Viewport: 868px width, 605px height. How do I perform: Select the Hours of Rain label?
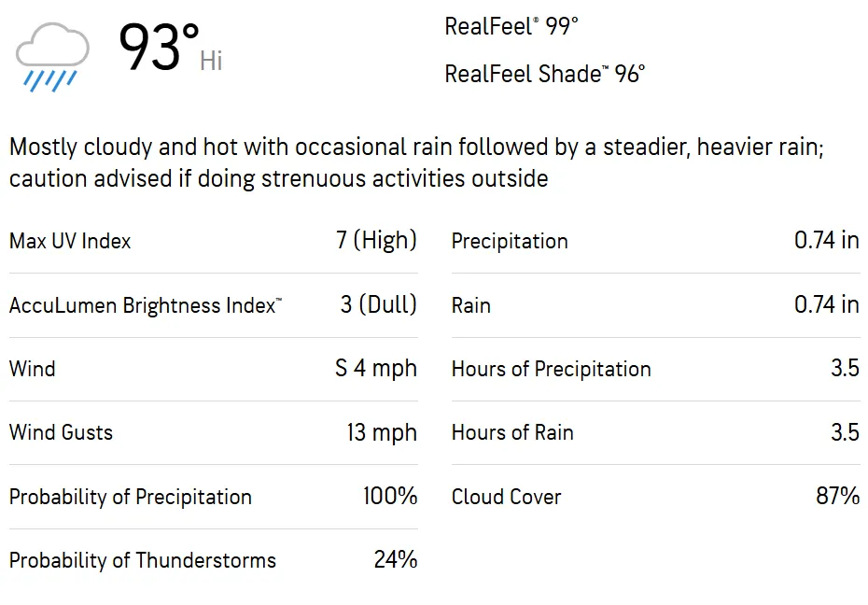click(x=512, y=432)
